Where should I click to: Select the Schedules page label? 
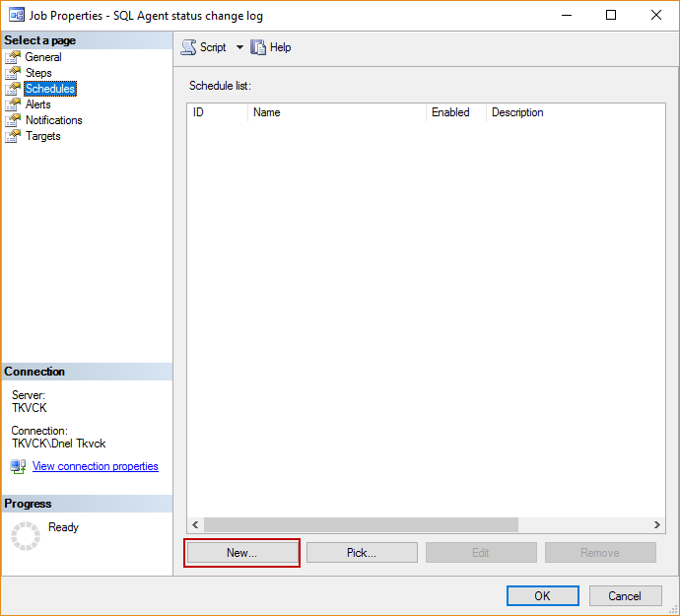(50, 89)
